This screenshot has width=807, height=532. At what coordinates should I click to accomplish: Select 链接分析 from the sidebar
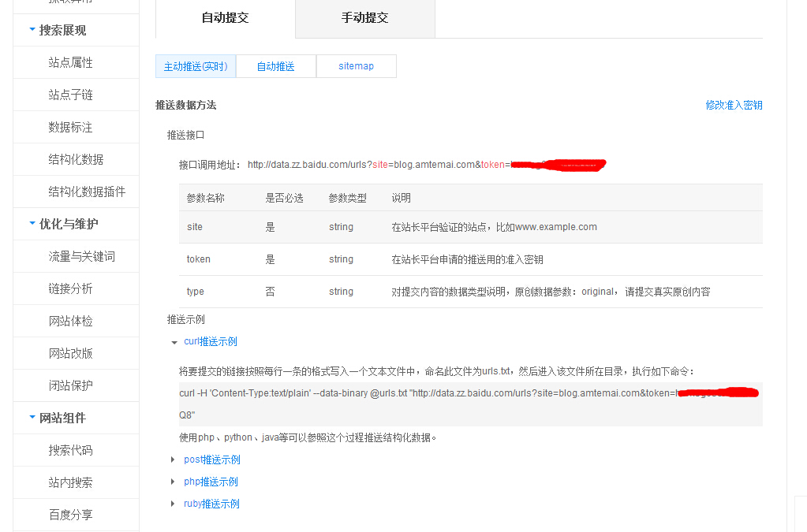pyautogui.click(x=70, y=288)
